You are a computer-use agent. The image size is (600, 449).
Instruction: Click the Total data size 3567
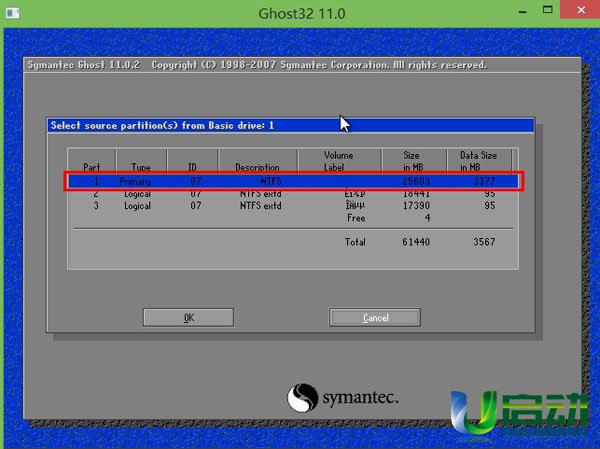484,242
